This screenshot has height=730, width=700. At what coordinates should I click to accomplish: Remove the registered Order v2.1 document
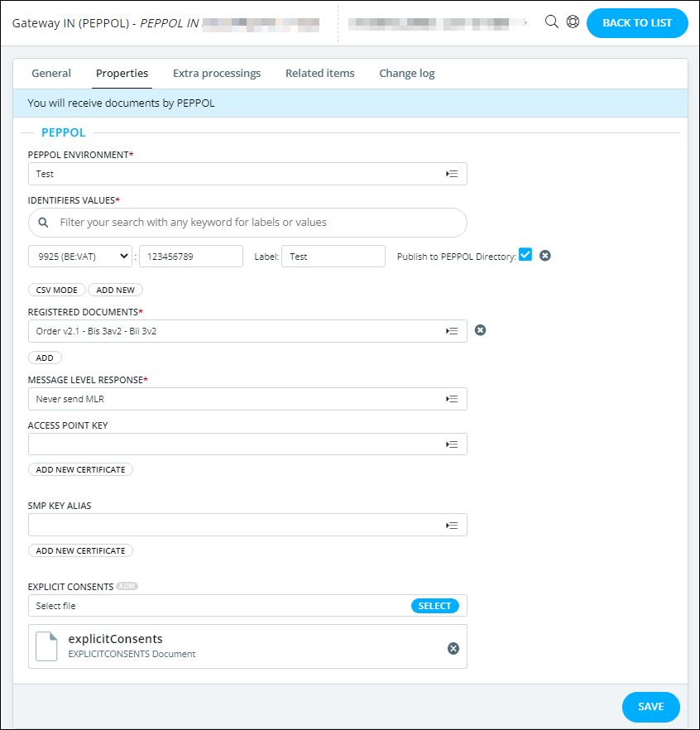[480, 330]
